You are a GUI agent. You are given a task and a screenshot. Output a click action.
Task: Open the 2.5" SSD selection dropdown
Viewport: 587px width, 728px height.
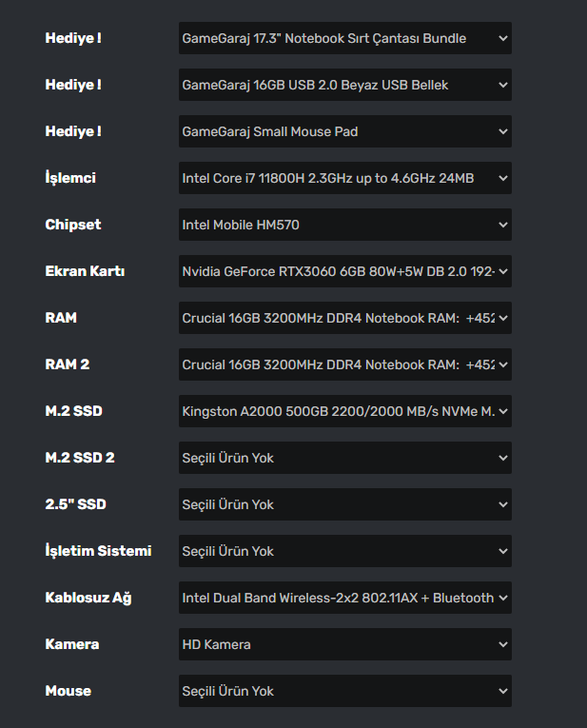coord(344,504)
